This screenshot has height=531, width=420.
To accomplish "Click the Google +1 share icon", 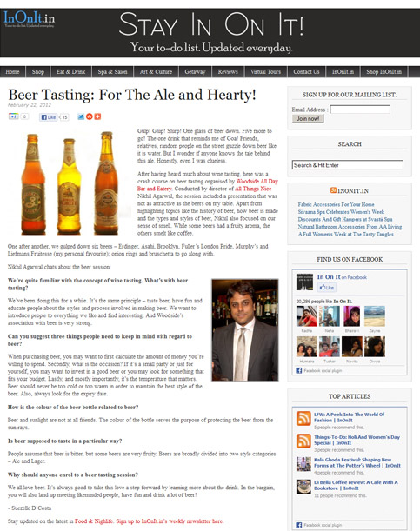I will click(x=14, y=116).
